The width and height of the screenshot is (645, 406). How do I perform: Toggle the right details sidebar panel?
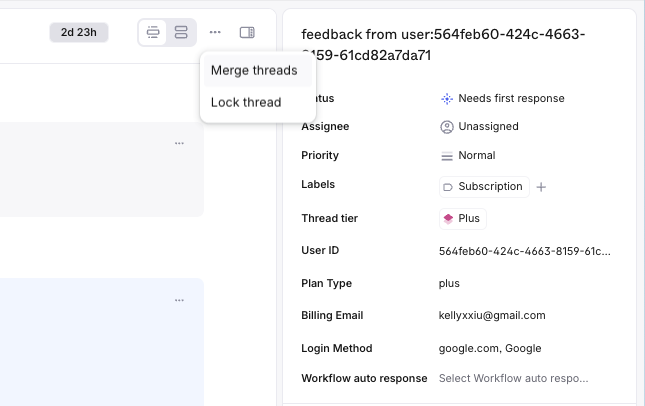click(x=247, y=32)
